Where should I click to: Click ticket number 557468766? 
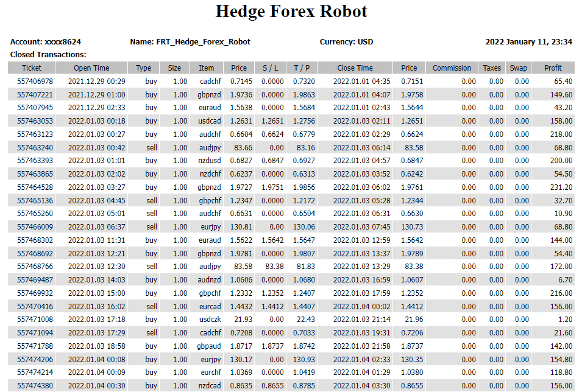pos(35,267)
